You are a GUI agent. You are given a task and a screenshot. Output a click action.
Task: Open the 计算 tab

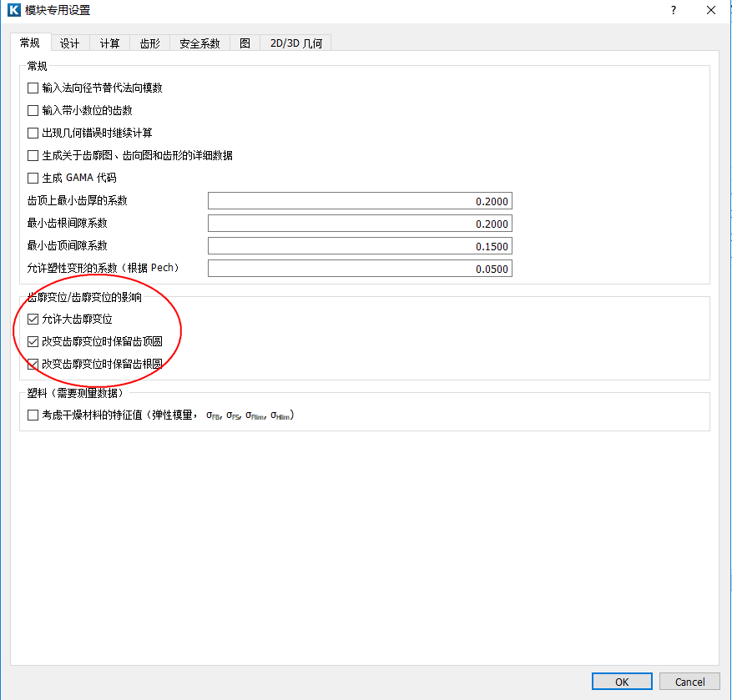[x=109, y=43]
